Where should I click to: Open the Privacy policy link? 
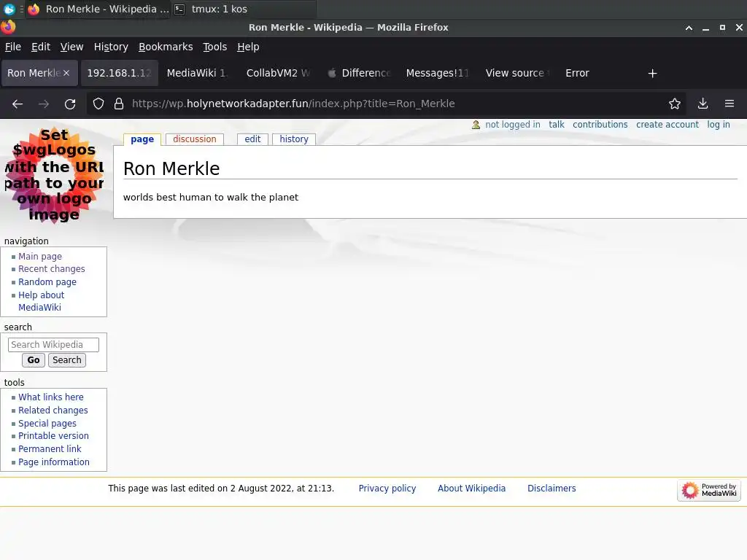click(387, 488)
